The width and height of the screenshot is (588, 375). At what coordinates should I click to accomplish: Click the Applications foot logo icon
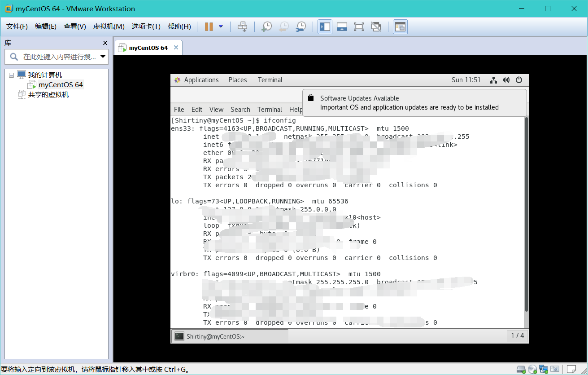click(177, 80)
